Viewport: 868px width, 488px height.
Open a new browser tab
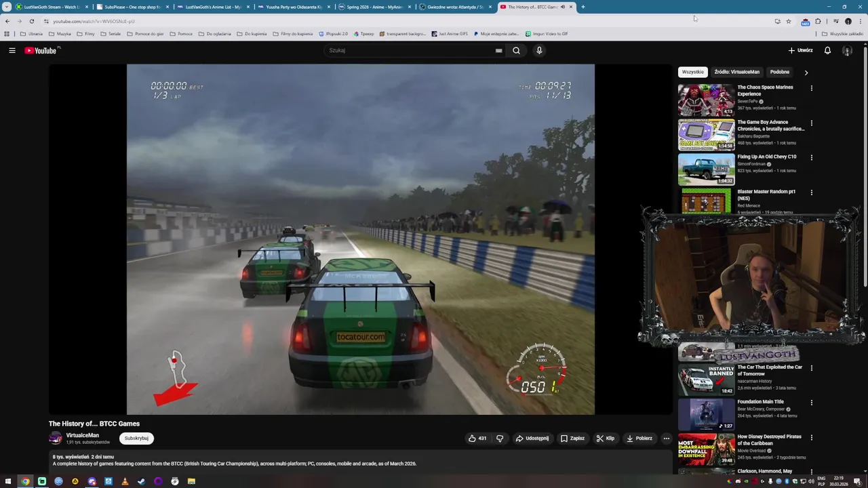[x=583, y=7]
